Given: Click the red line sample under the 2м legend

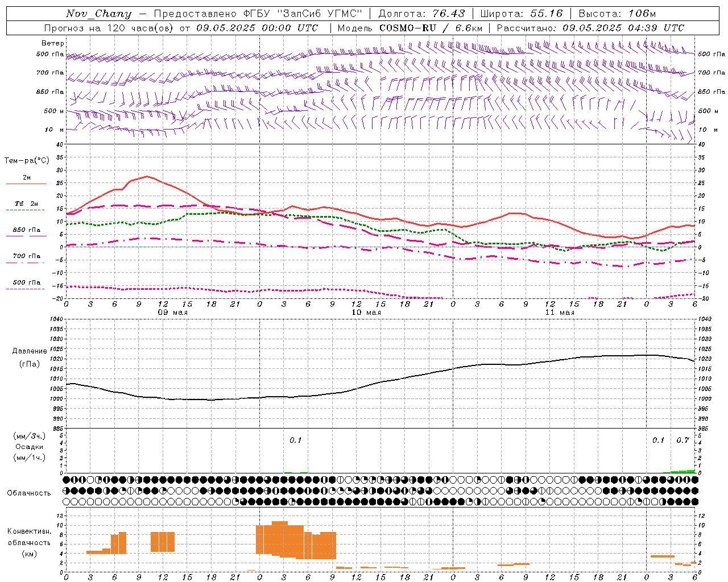Looking at the screenshot, I should coord(26,184).
